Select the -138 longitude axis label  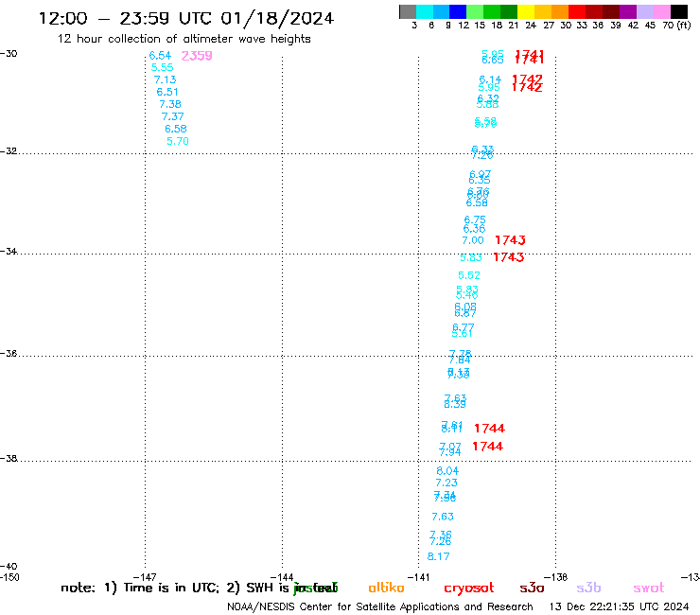[x=555, y=577]
